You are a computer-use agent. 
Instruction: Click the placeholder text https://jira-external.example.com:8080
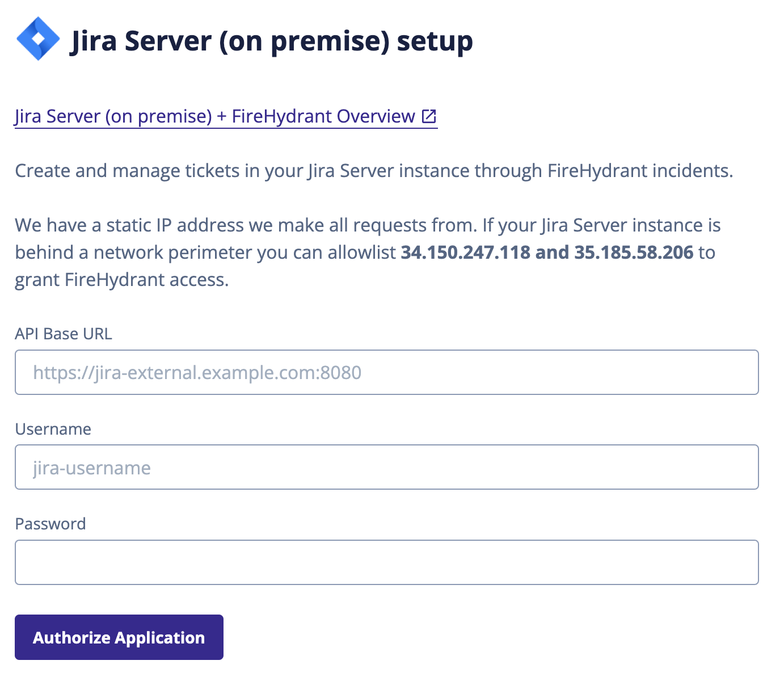click(x=197, y=372)
